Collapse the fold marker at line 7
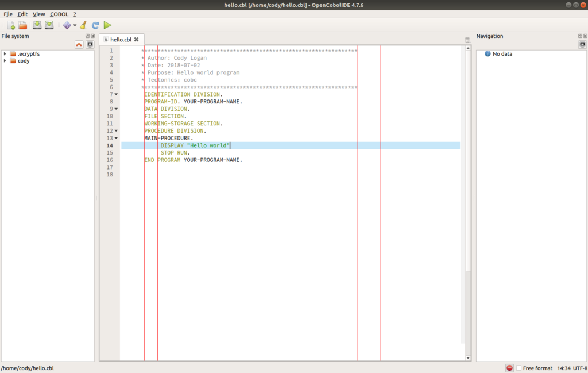The height and width of the screenshot is (373, 588). pyautogui.click(x=116, y=94)
